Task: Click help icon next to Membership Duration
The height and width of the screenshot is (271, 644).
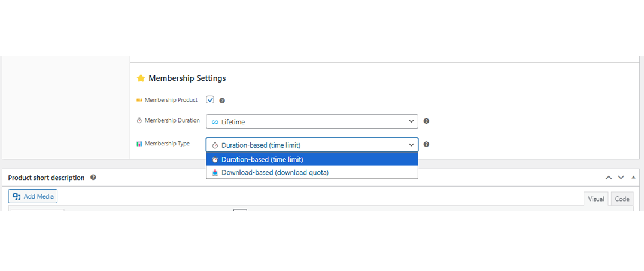Action: (426, 121)
